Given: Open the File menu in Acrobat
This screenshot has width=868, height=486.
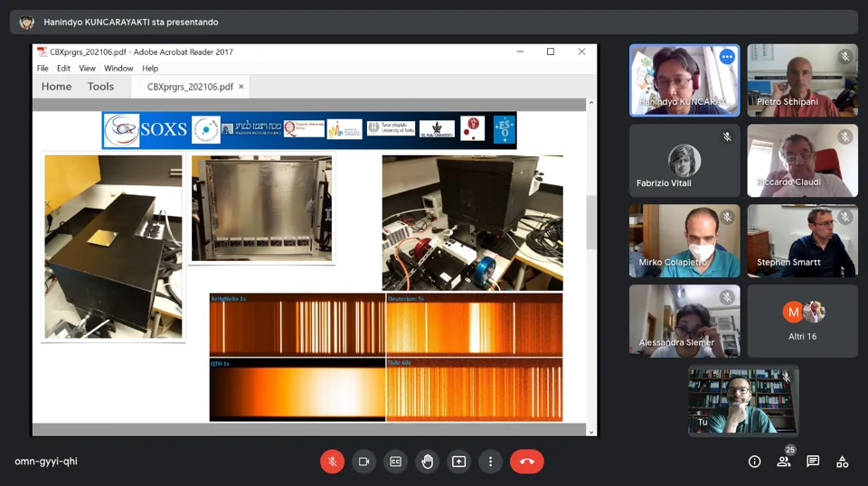Looking at the screenshot, I should (x=42, y=69).
